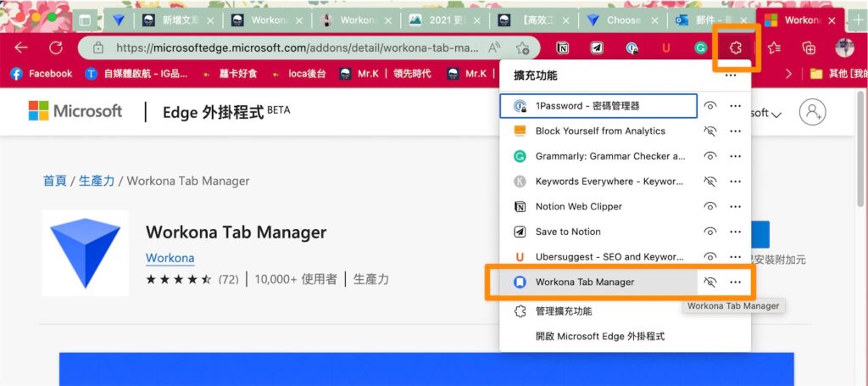Open the Workona publisher link
Screen dimensions: 868x386
tap(170, 259)
